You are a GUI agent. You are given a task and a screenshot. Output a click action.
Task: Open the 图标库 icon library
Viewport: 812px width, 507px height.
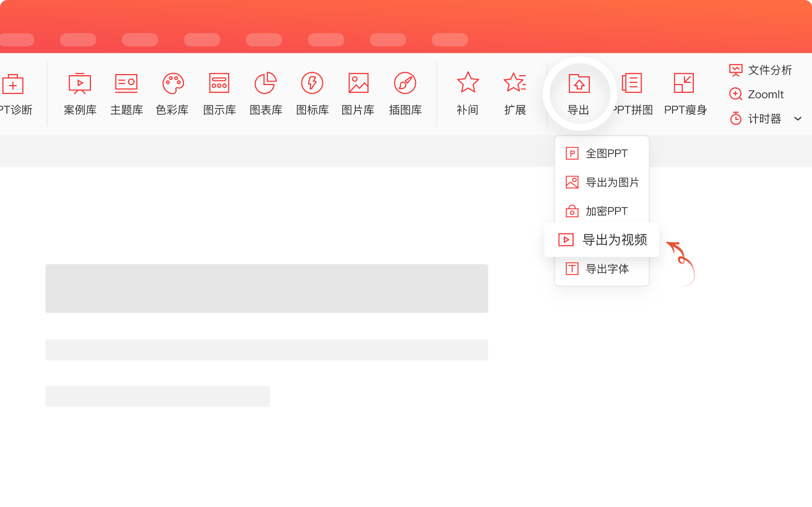point(312,94)
